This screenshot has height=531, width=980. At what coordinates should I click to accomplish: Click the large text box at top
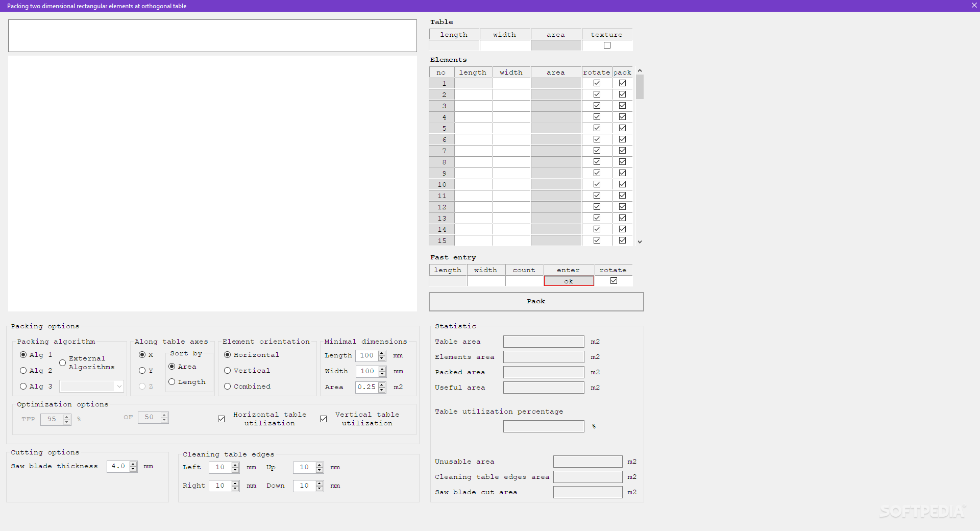pyautogui.click(x=212, y=36)
